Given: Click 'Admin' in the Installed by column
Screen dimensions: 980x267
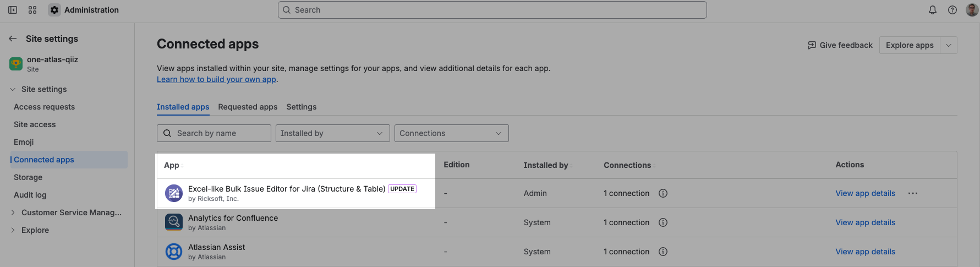Looking at the screenshot, I should click(x=535, y=193).
